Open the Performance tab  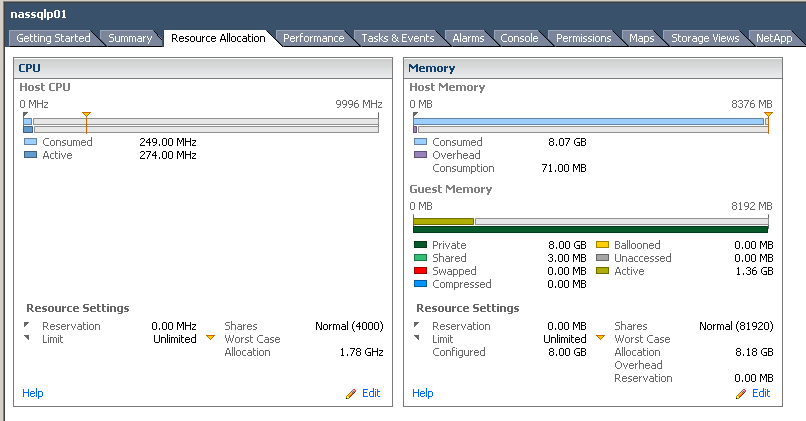click(314, 38)
